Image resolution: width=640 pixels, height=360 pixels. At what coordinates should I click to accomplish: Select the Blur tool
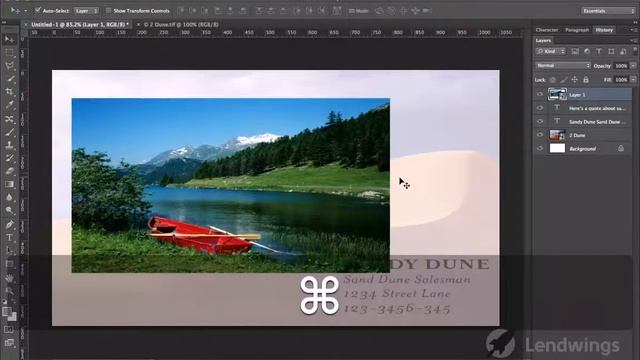[9, 197]
